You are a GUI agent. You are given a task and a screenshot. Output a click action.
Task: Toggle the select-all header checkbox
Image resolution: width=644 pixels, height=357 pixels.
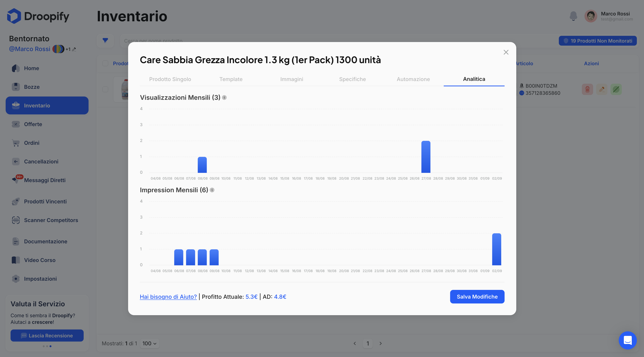tap(105, 63)
